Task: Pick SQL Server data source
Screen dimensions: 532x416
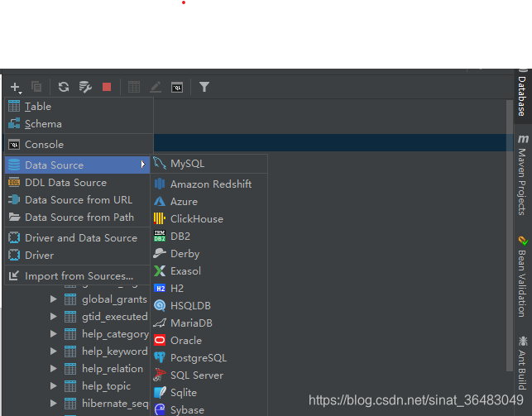Action: [x=209, y=375]
